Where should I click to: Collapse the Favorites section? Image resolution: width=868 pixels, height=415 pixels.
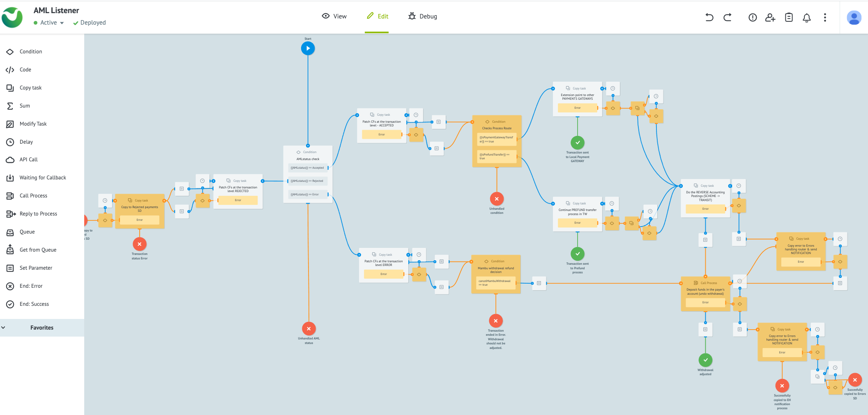pyautogui.click(x=4, y=328)
